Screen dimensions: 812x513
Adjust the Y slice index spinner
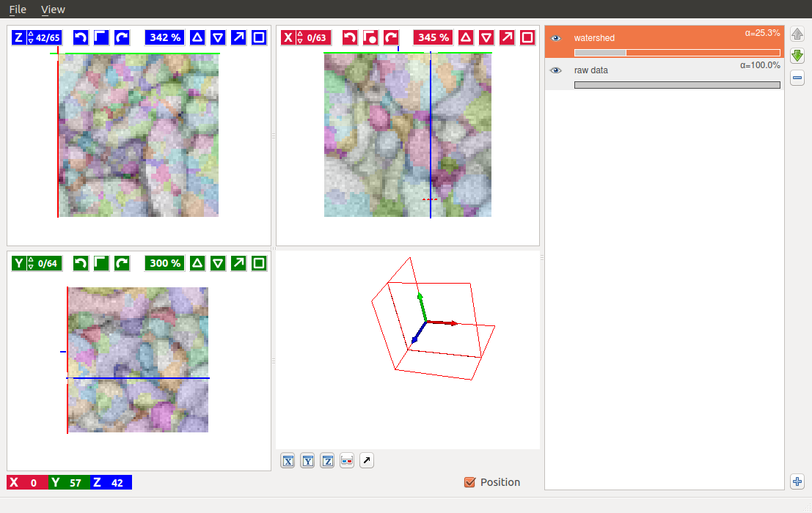[x=31, y=263]
